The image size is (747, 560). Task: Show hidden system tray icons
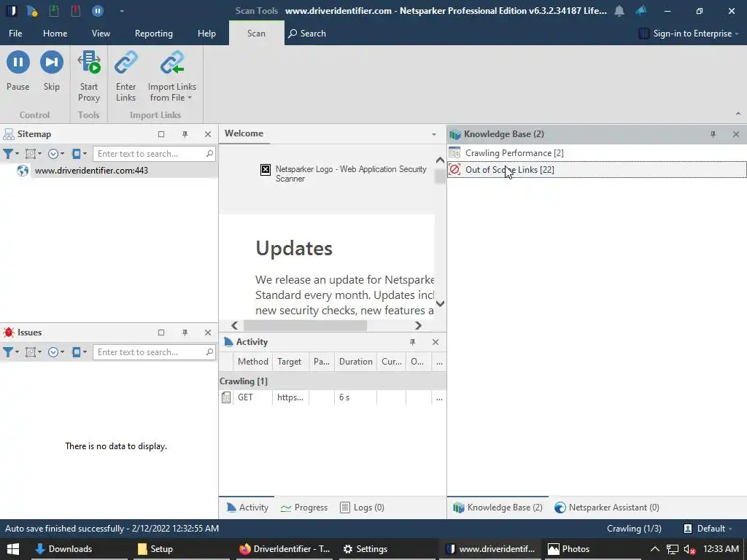(x=655, y=549)
